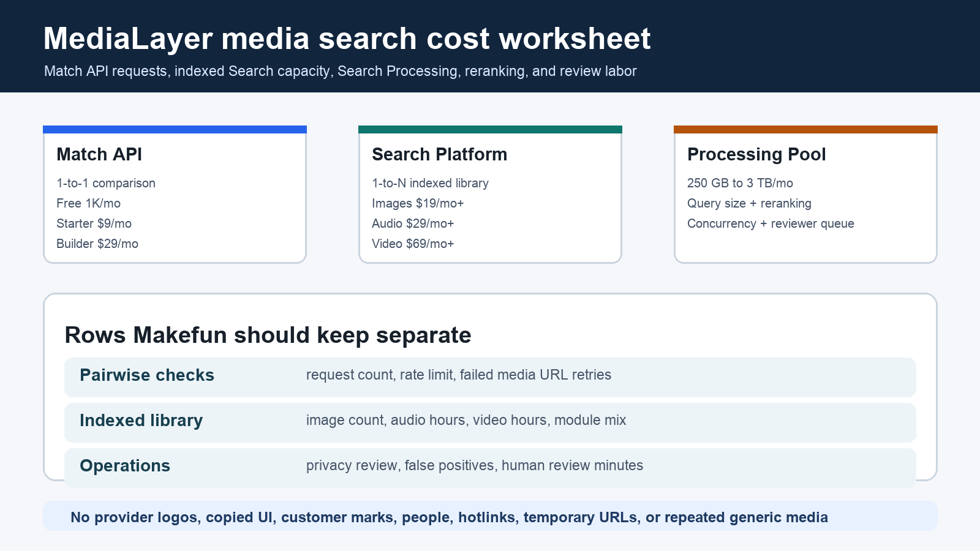Click 'Starter $9/mo' tier text
980x551 pixels.
pos(94,223)
